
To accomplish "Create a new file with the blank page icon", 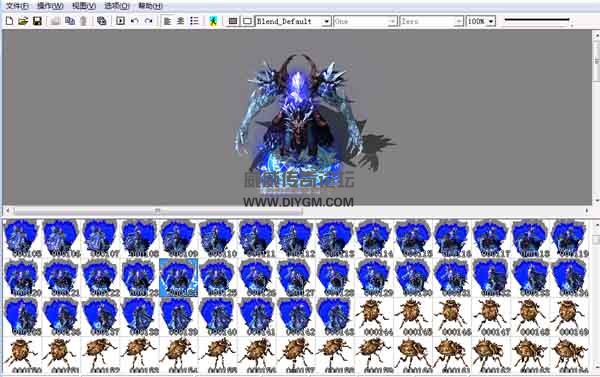I will click(x=10, y=21).
